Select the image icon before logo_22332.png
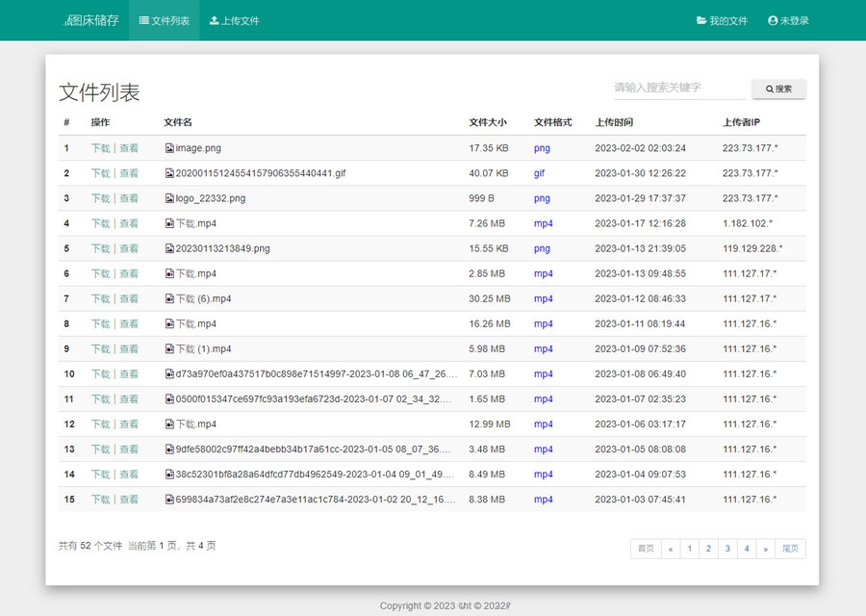 (x=169, y=198)
